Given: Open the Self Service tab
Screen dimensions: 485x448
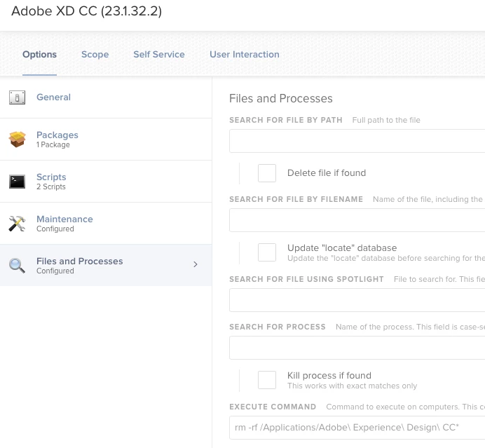Looking at the screenshot, I should click(x=159, y=55).
